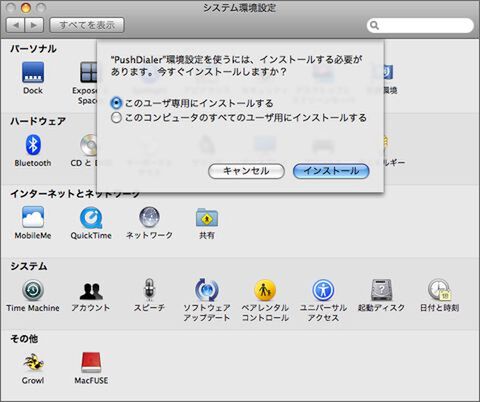Open the 日付と時刻 clock icon
Screen dimensions: 480x402
439,290
